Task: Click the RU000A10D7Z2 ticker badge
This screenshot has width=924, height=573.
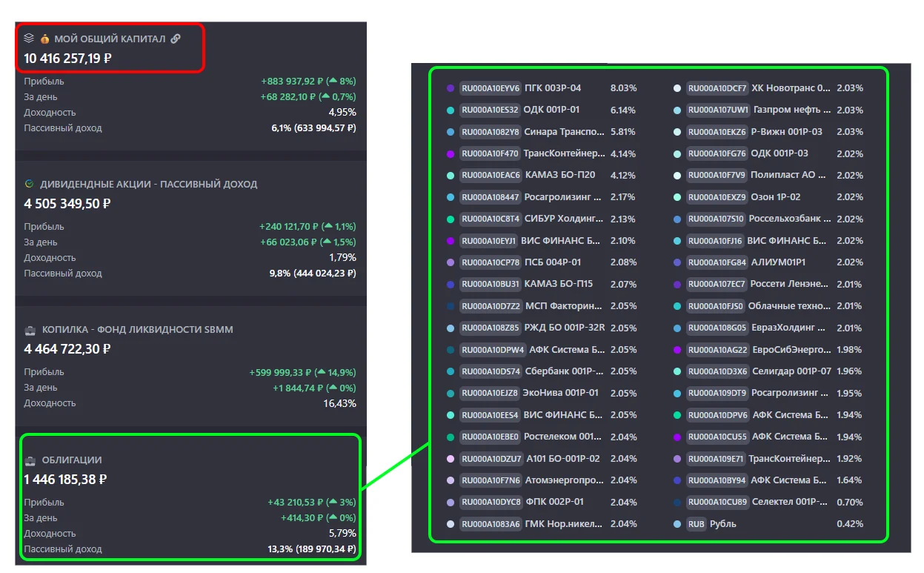Action: (x=491, y=306)
